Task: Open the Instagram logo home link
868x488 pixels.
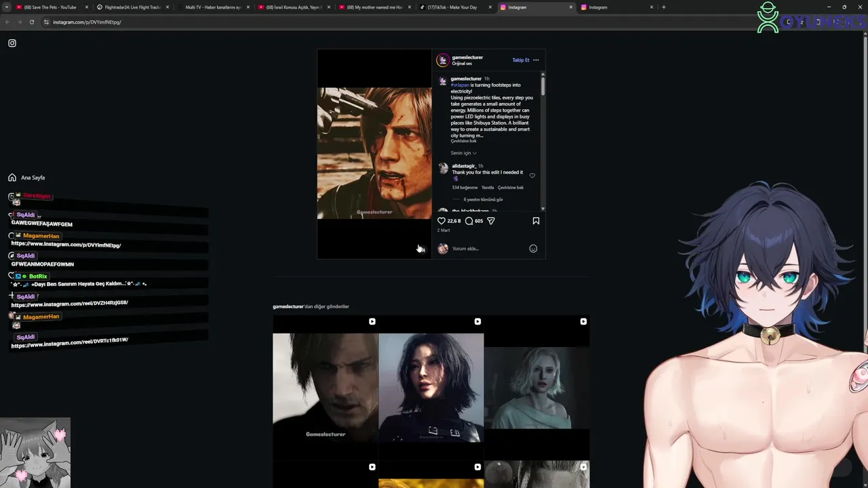Action: click(x=12, y=43)
